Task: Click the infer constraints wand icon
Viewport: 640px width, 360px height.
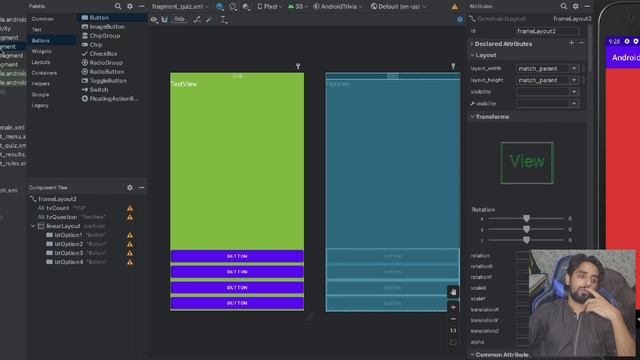Action: (x=209, y=20)
